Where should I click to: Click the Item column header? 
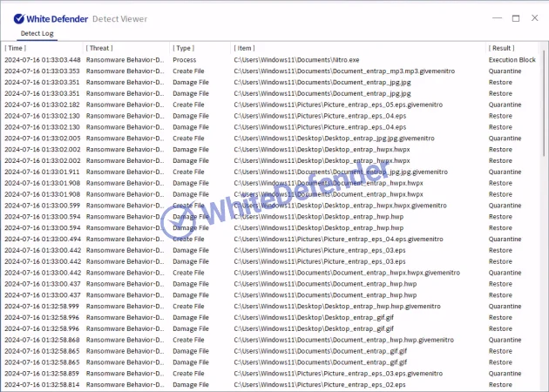245,48
